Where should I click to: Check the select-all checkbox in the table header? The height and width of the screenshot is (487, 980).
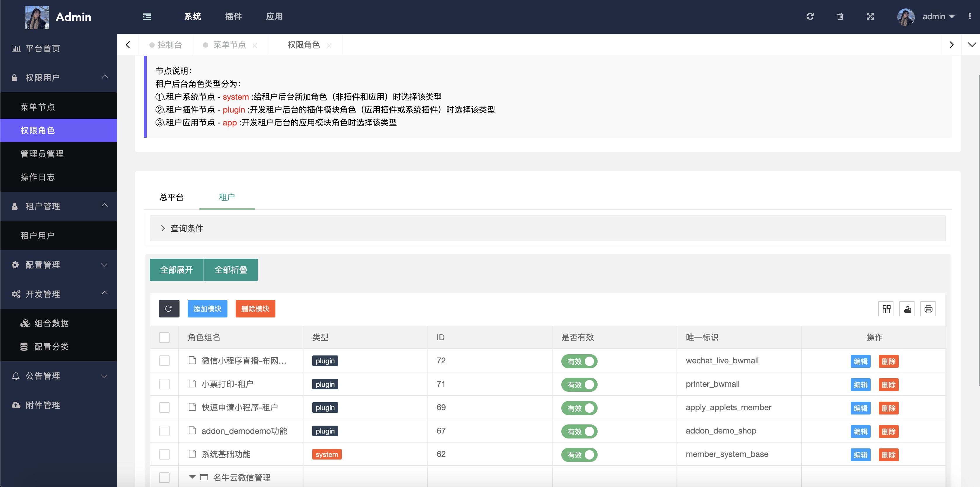tap(164, 337)
